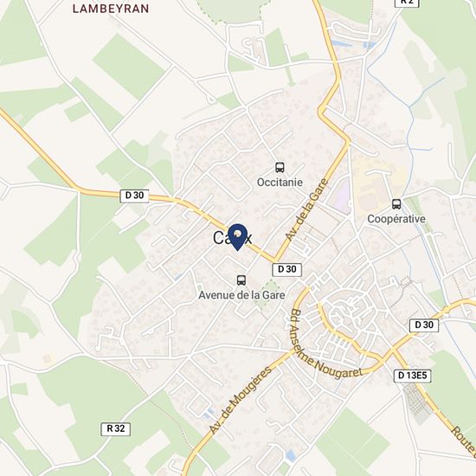
Task: Click the R 32 road shield
Action: coord(116,428)
